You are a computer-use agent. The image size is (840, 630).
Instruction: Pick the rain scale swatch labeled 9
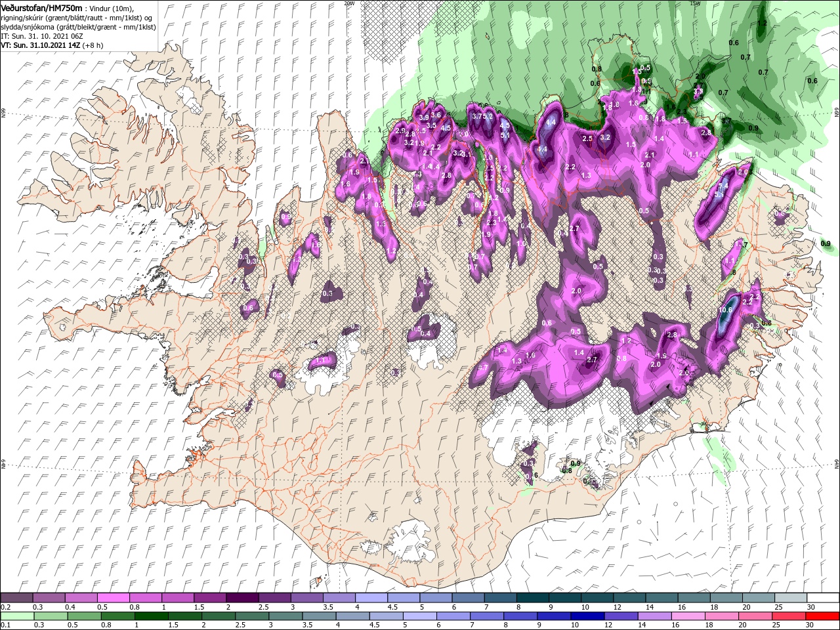point(555,616)
